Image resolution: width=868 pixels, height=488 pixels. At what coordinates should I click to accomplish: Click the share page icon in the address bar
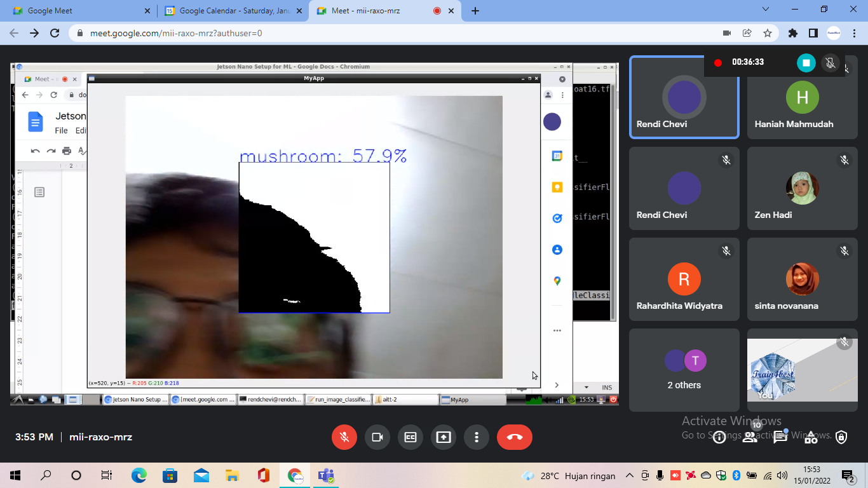(x=747, y=33)
